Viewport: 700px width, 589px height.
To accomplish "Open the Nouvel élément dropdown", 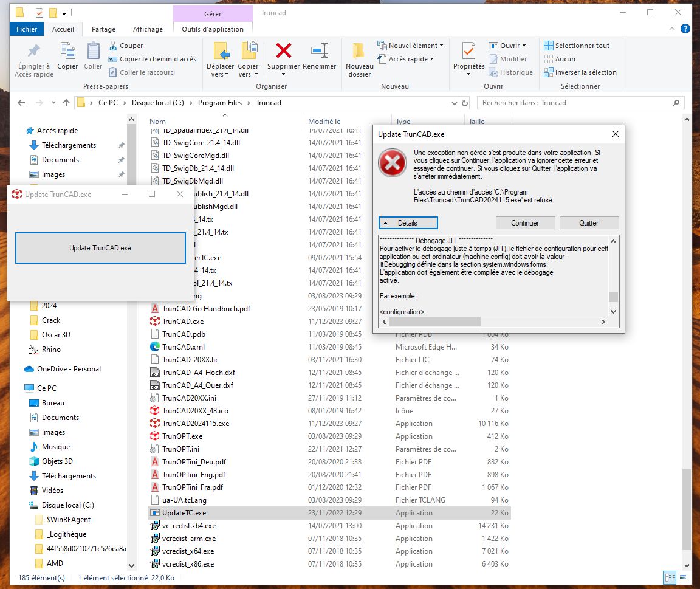I will pyautogui.click(x=410, y=46).
